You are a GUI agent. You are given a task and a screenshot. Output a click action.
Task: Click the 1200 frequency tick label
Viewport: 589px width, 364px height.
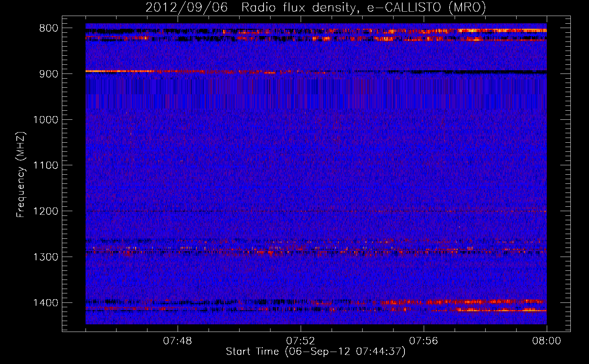pos(46,211)
